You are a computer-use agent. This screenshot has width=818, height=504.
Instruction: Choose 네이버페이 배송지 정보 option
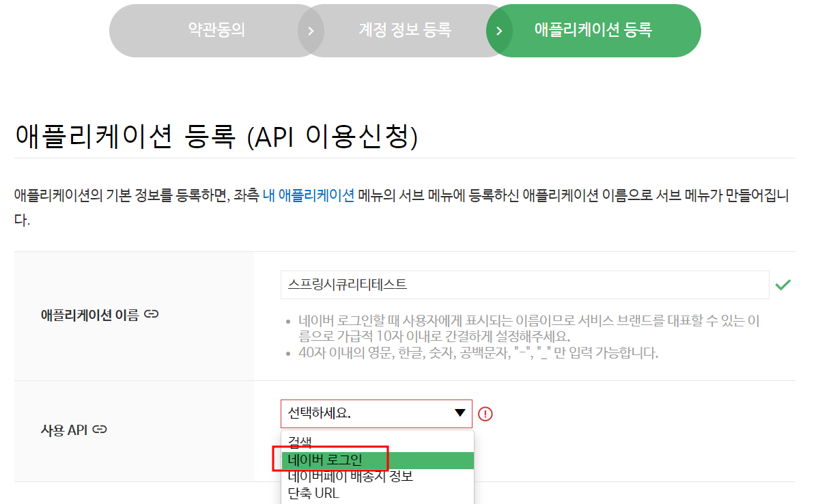[x=377, y=477]
